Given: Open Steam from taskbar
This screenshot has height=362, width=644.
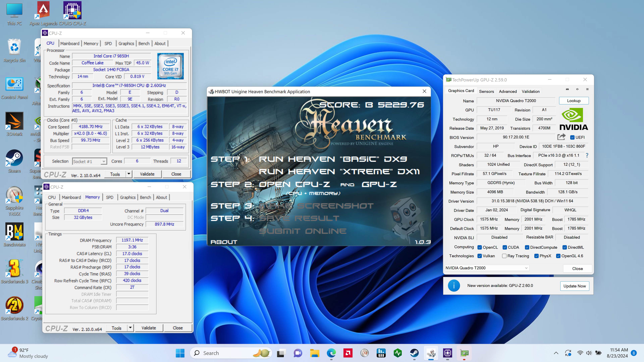Looking at the screenshot, I should 414,353.
